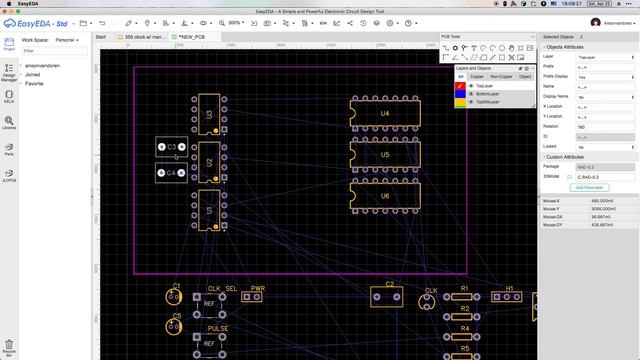Pin the Layers and Objects panel
The image size is (640, 360).
pos(520,68)
